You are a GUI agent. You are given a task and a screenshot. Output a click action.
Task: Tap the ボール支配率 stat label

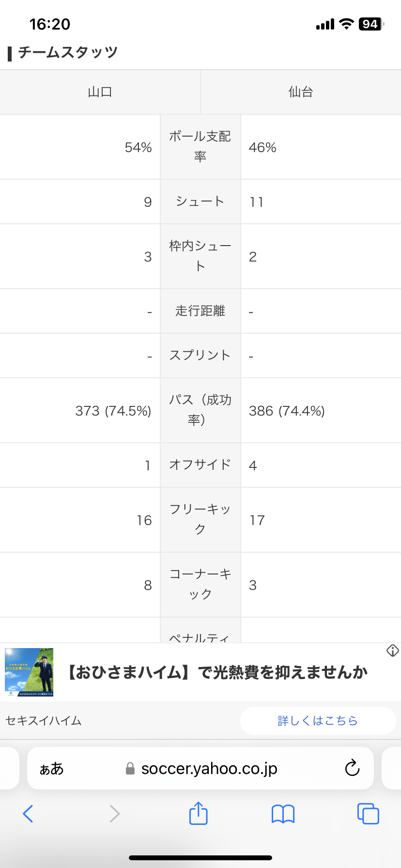(x=200, y=146)
